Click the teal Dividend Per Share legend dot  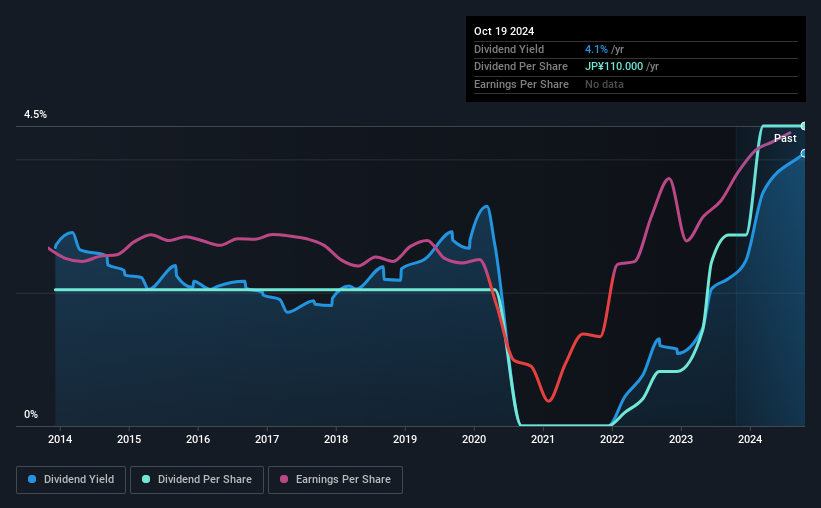tap(146, 479)
